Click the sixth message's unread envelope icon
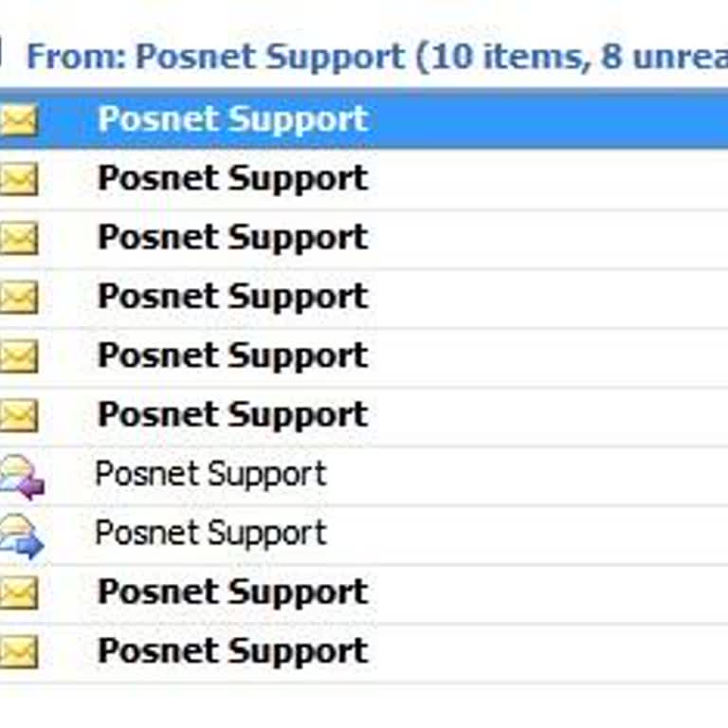Viewport: 728px width, 728px height. (19, 415)
